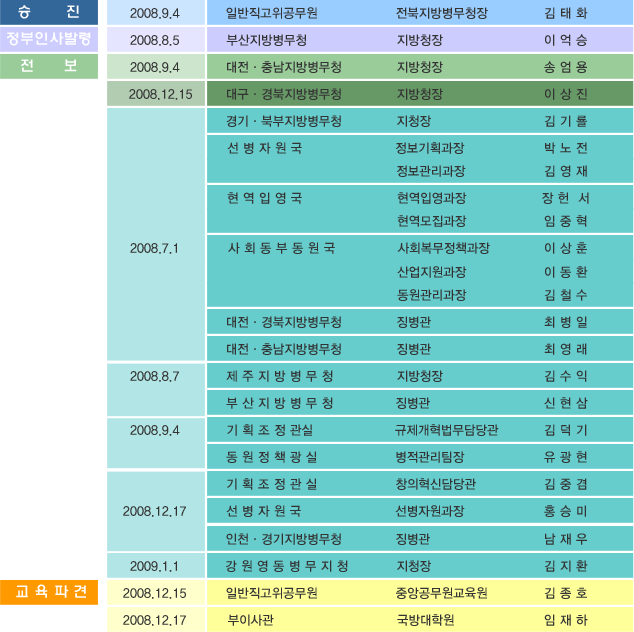Click the 규제개혁법무담당관 position text
The width and height of the screenshot is (634, 632).
coord(446,430)
